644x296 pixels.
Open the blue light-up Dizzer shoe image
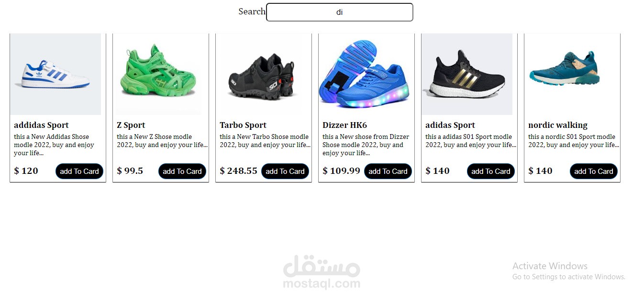click(x=365, y=74)
